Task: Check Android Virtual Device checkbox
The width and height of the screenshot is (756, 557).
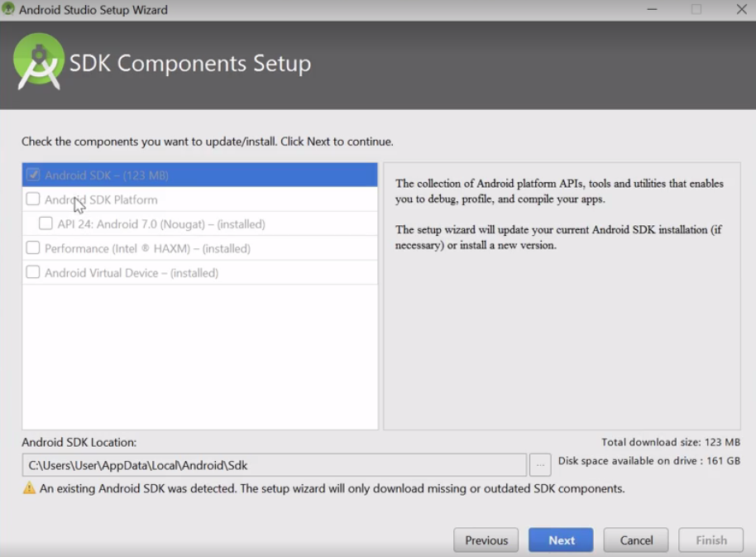Action: 33,272
